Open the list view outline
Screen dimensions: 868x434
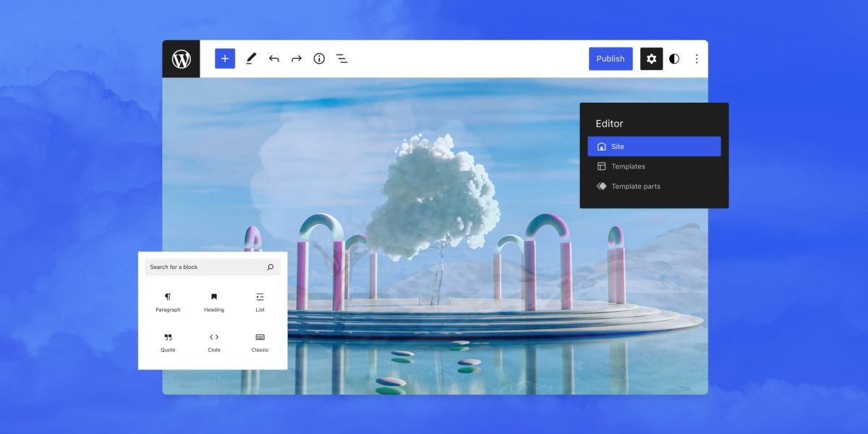click(x=341, y=59)
